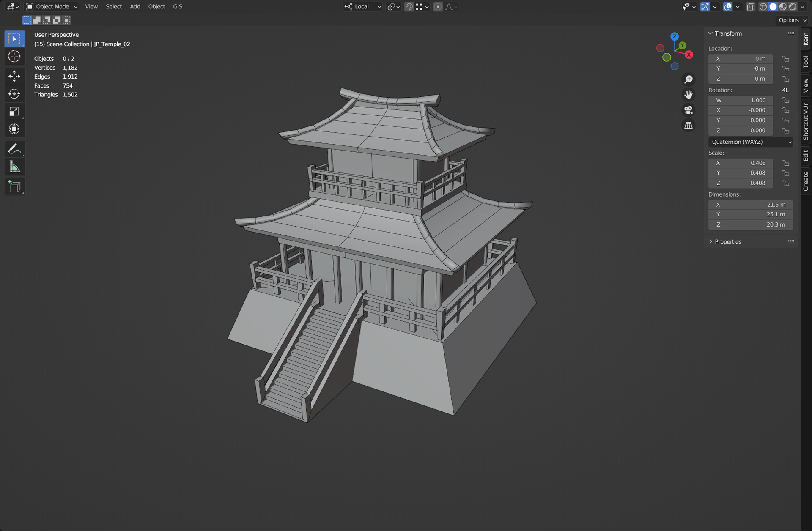This screenshot has height=531, width=812.
Task: Toggle camera view icon
Action: tap(689, 110)
